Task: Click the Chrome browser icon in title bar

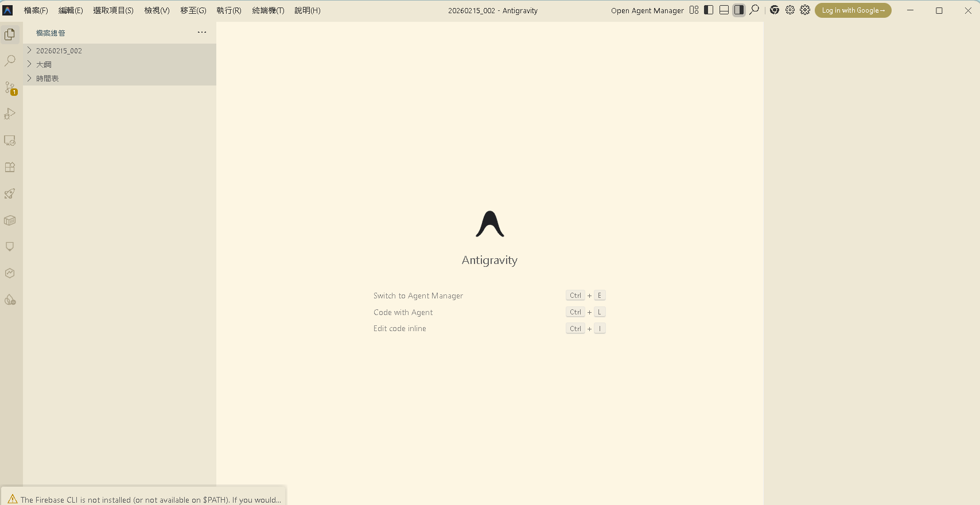Action: pos(775,10)
